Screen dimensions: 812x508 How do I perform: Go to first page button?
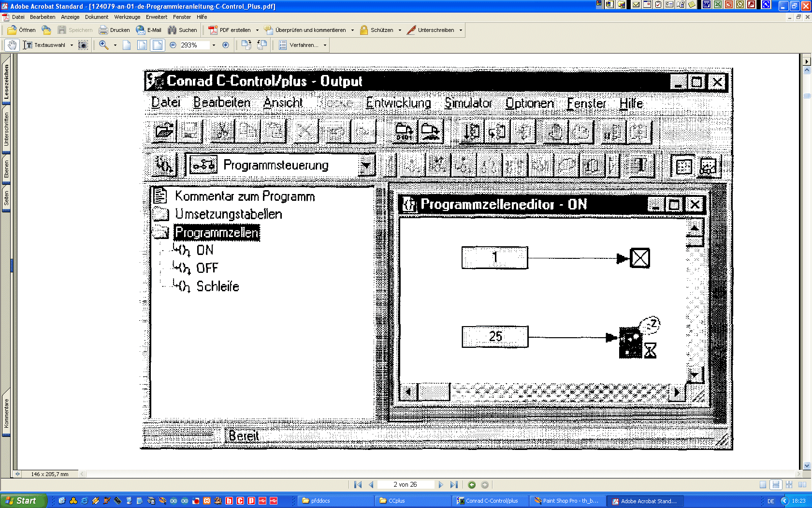[358, 484]
